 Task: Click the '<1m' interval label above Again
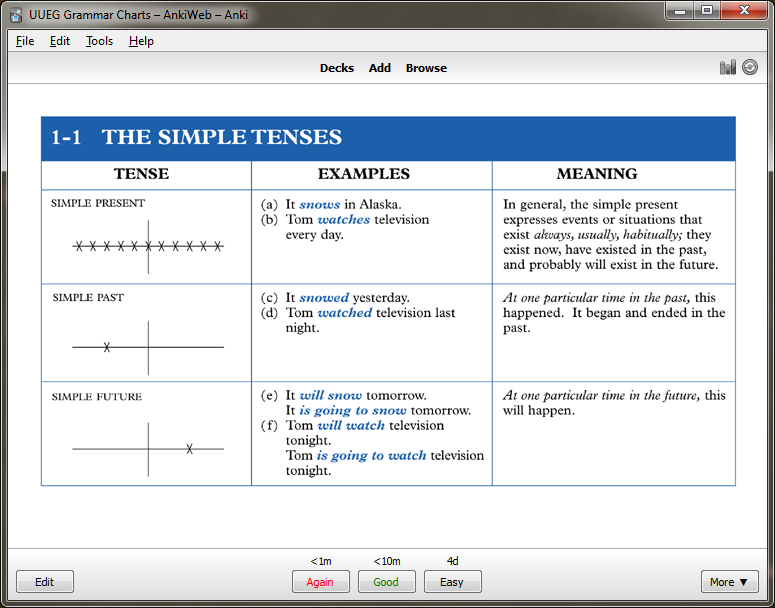(321, 562)
